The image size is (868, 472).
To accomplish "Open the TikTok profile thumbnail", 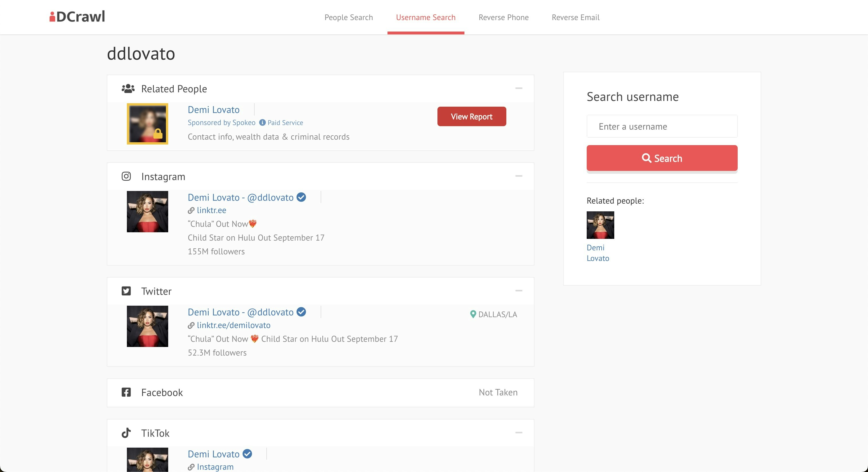I will point(147,460).
